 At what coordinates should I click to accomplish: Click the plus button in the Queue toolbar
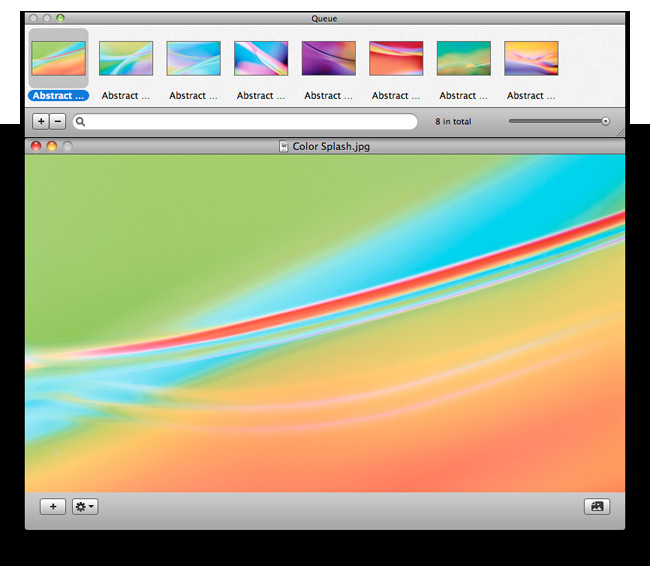(x=41, y=121)
